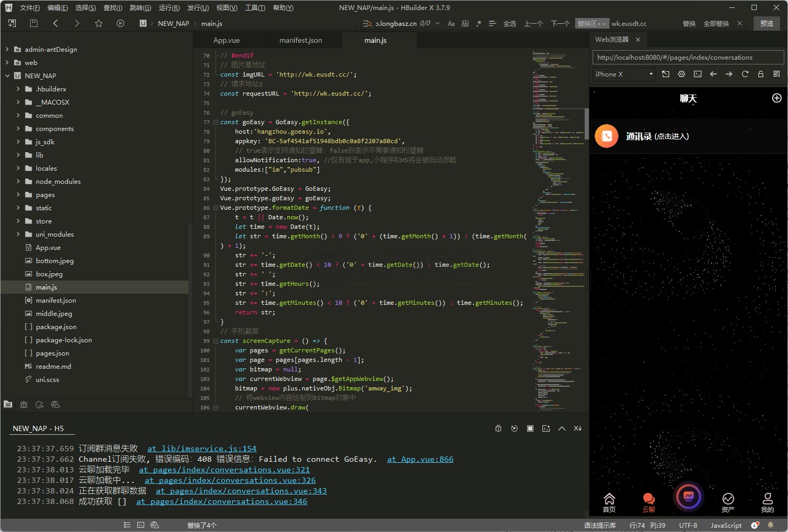Click the save file icon in toolbar
The height and width of the screenshot is (532, 788).
tap(34, 23)
